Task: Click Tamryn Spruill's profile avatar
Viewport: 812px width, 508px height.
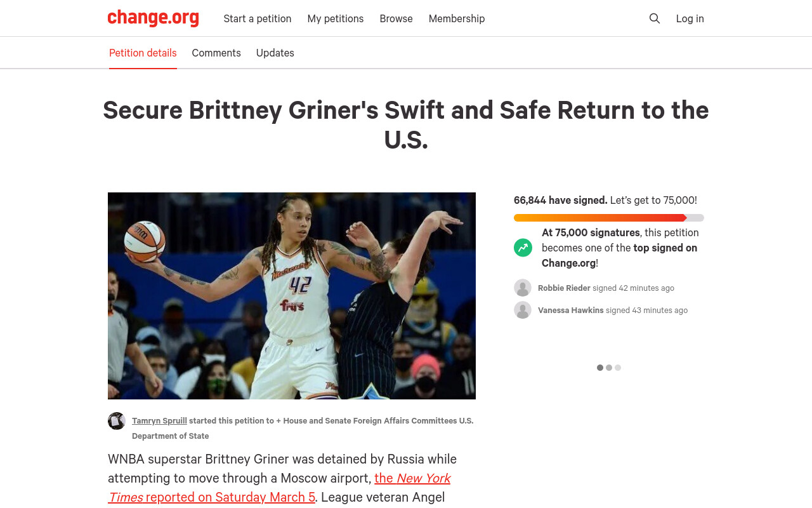Action: pyautogui.click(x=117, y=421)
